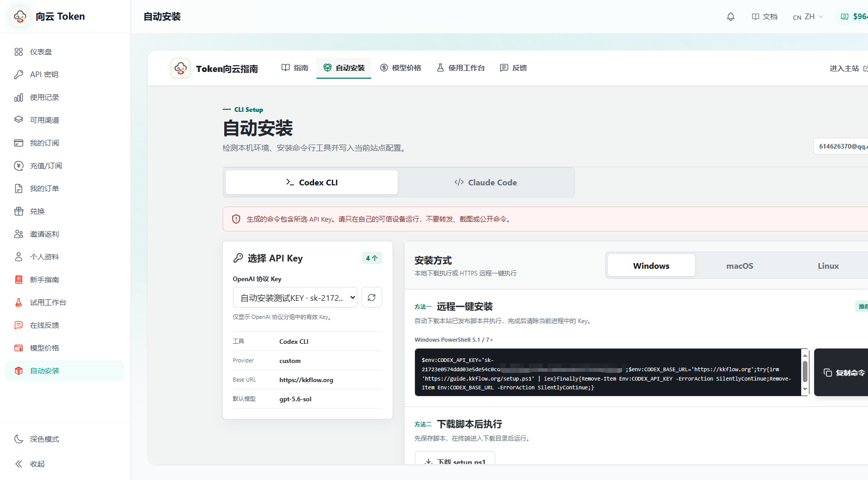The height and width of the screenshot is (480, 868).
Task: Click the Token向云指南 logo icon
Action: pos(181,68)
